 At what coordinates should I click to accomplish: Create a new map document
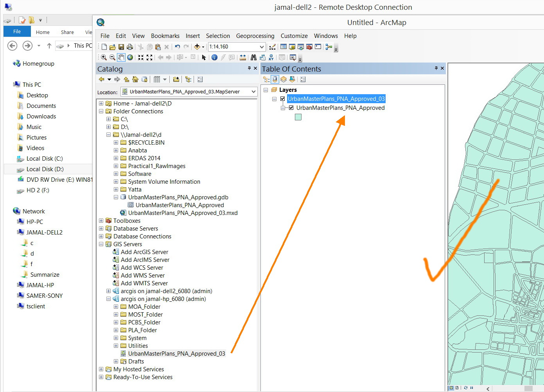point(104,47)
